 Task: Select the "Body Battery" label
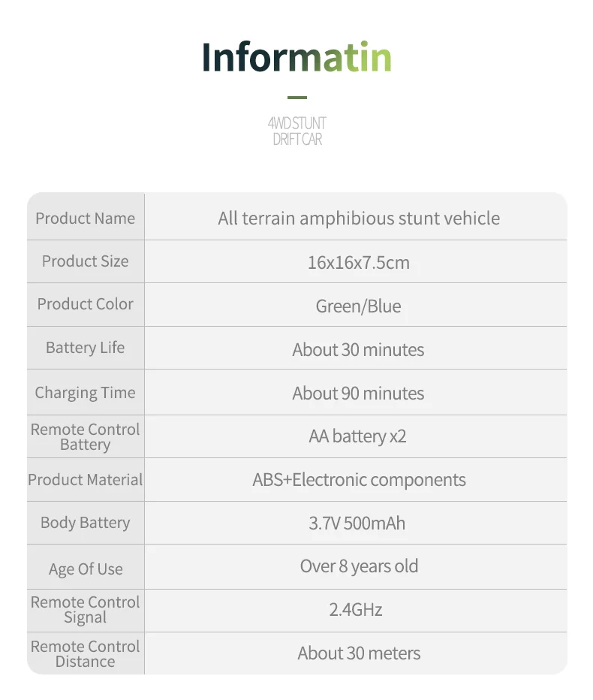click(x=86, y=523)
